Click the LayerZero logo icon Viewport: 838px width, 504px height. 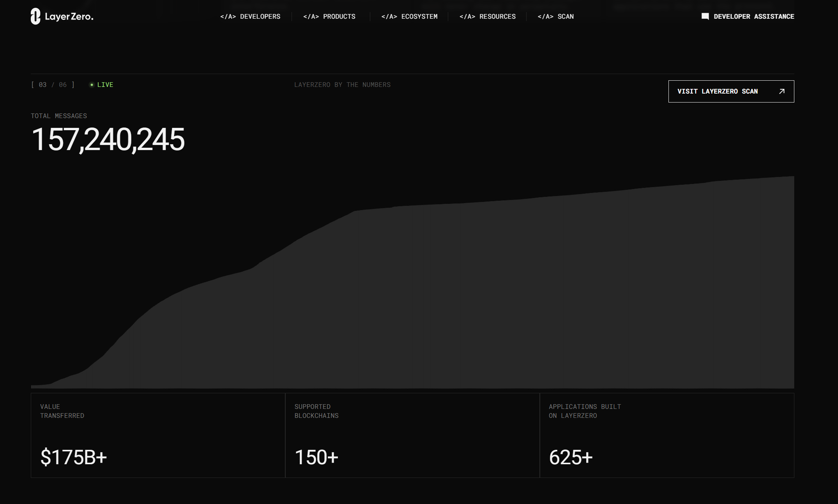point(35,16)
